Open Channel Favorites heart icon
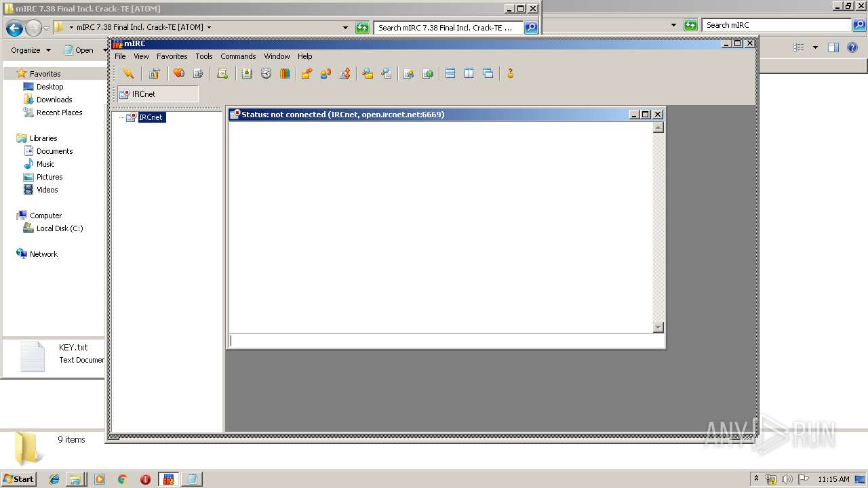Viewport: 868px width, 488px height. click(x=179, y=73)
